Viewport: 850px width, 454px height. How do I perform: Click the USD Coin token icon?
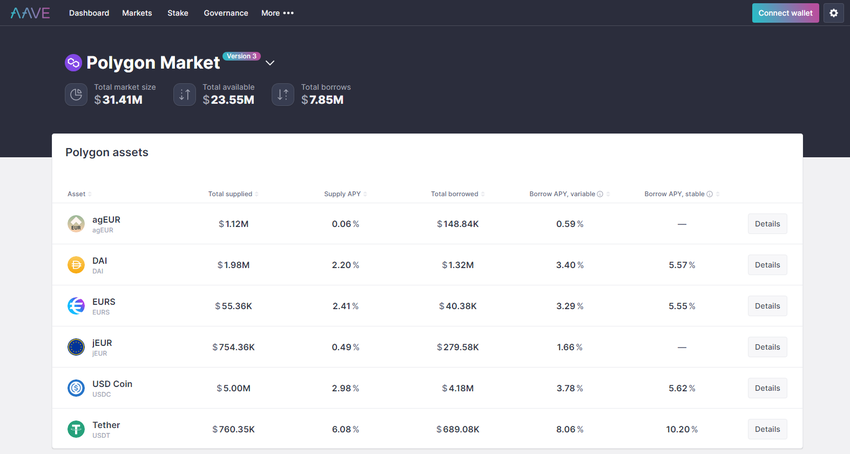pos(76,388)
